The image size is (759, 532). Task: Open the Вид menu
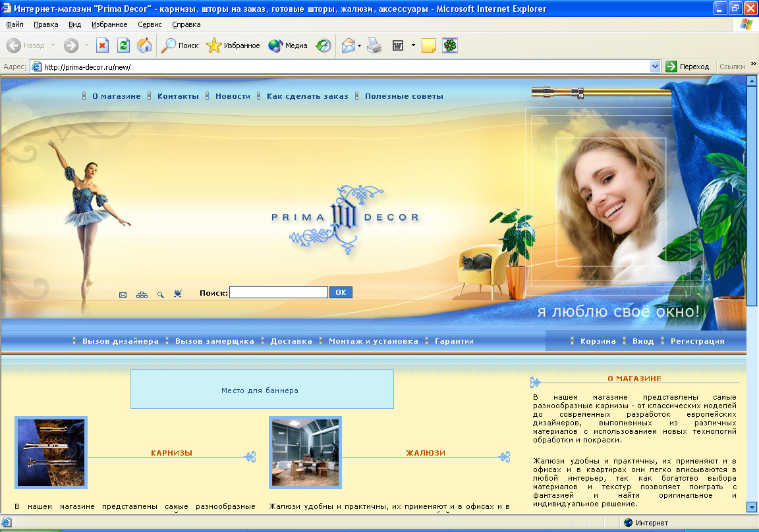74,24
